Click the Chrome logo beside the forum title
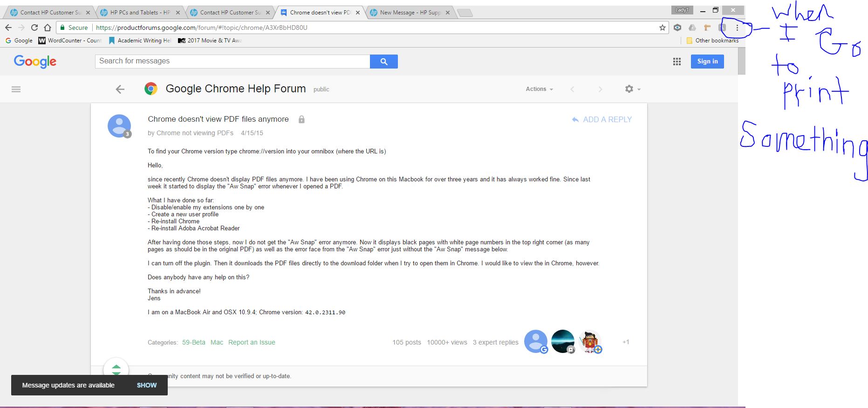868x408 pixels. point(151,89)
